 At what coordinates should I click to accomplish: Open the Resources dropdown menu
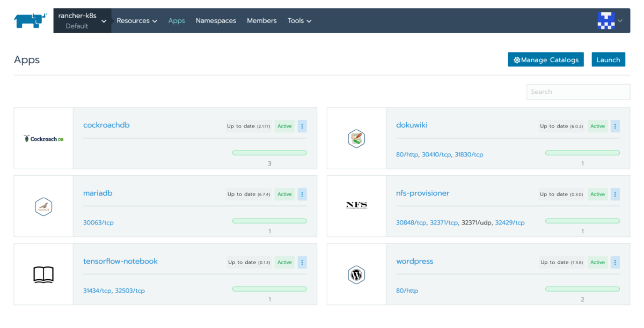click(x=137, y=20)
